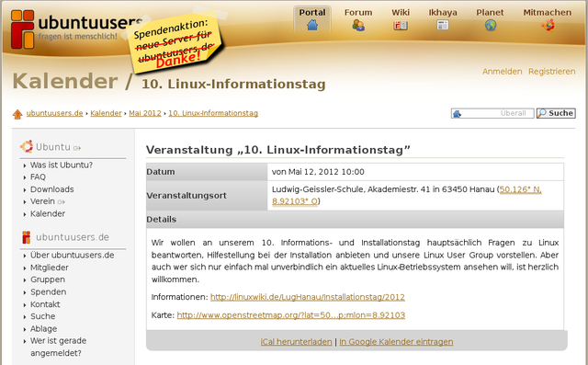Image resolution: width=588 pixels, height=365 pixels.
Task: Click the Veranstaltungsort row label
Action: [x=187, y=196]
